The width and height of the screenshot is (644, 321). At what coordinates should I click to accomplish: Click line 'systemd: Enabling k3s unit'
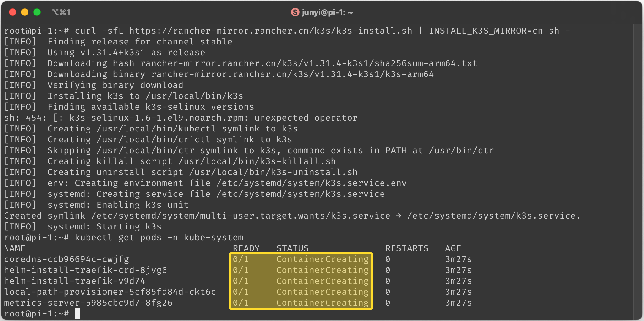(118, 205)
